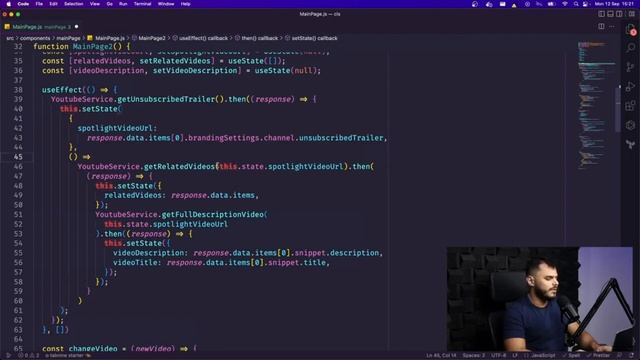Toggle primary side bar layout icon

coord(601,14)
